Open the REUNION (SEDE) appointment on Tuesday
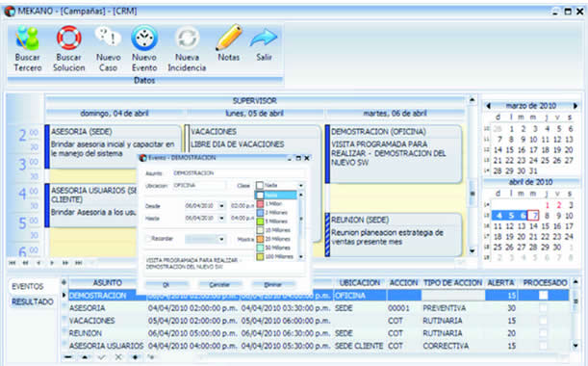 click(x=394, y=235)
